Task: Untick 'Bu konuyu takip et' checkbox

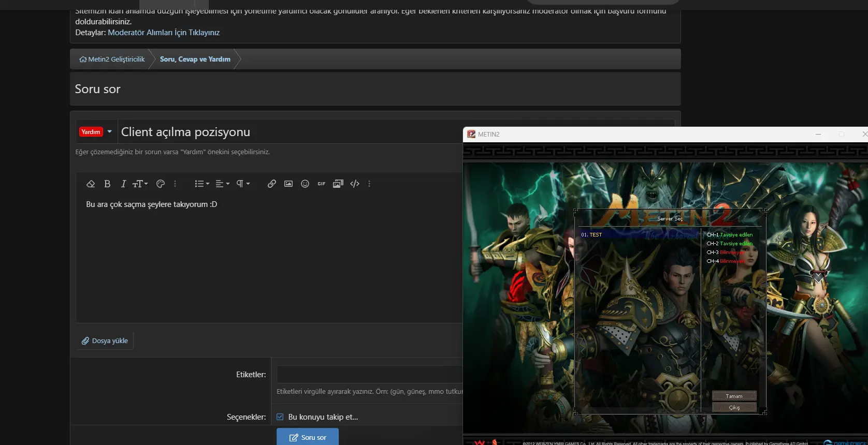Action: point(280,417)
